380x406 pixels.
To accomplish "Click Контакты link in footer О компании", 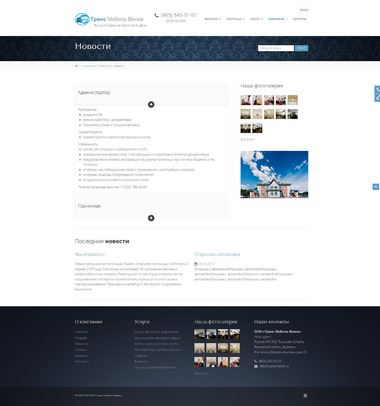I will click(82, 361).
